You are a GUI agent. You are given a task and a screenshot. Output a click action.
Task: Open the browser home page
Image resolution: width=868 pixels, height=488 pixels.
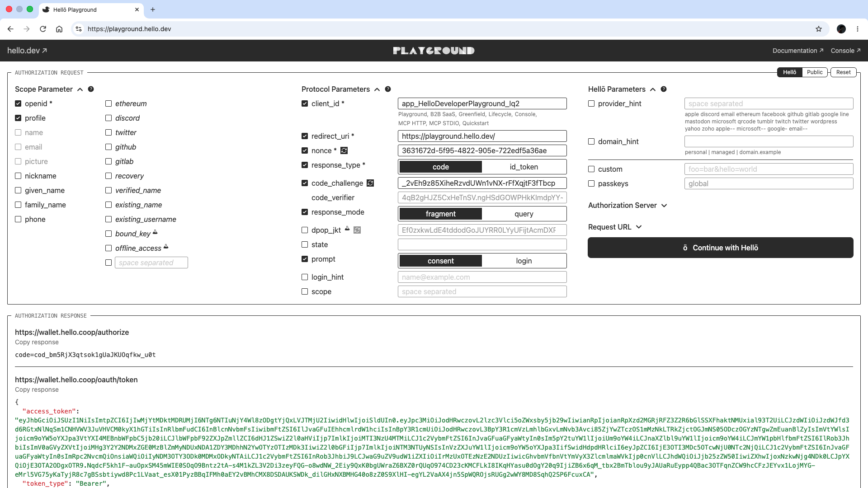pos(59,29)
